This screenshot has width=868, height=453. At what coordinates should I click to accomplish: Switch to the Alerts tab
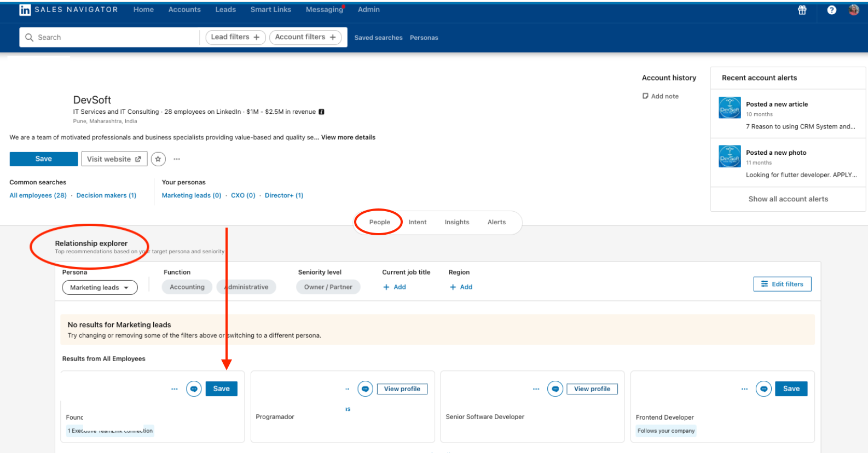[497, 222]
